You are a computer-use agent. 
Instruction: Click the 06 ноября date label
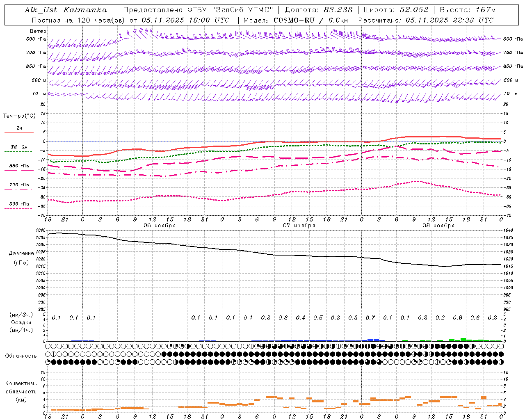point(160,226)
